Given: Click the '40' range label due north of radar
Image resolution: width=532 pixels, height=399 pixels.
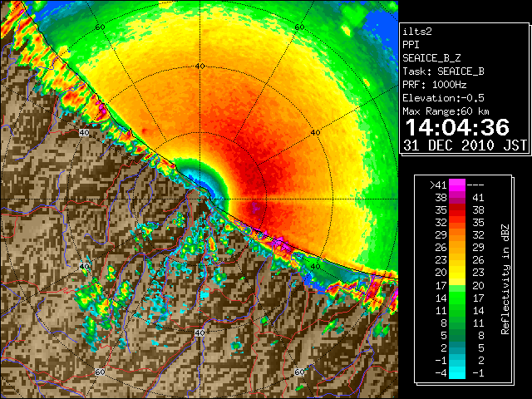Looking at the screenshot, I should pos(199,66).
